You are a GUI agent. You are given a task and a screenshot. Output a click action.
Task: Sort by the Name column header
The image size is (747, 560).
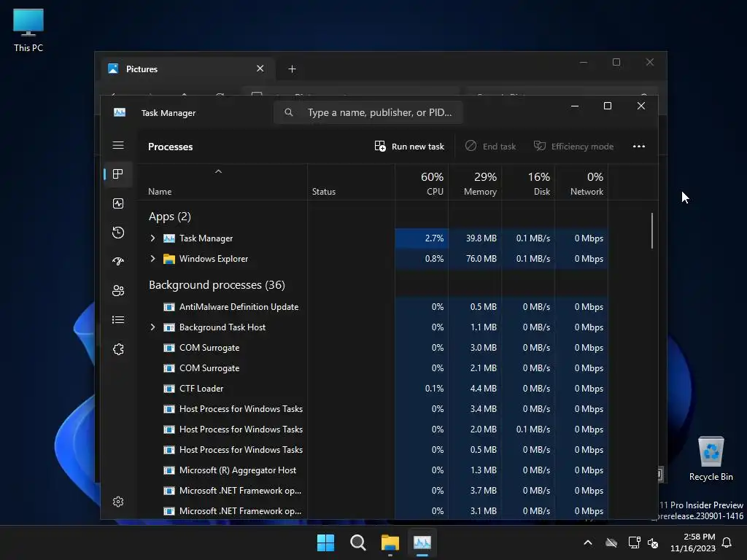click(x=222, y=183)
